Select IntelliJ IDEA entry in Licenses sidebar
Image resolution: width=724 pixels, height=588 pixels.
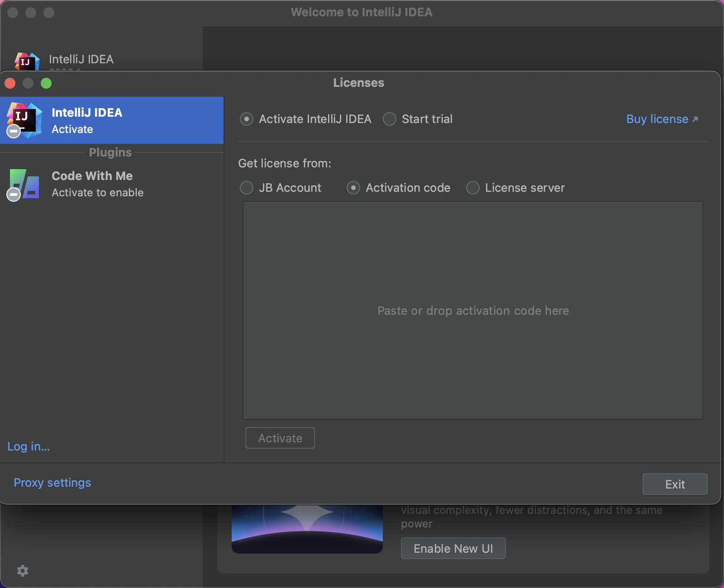pos(112,120)
